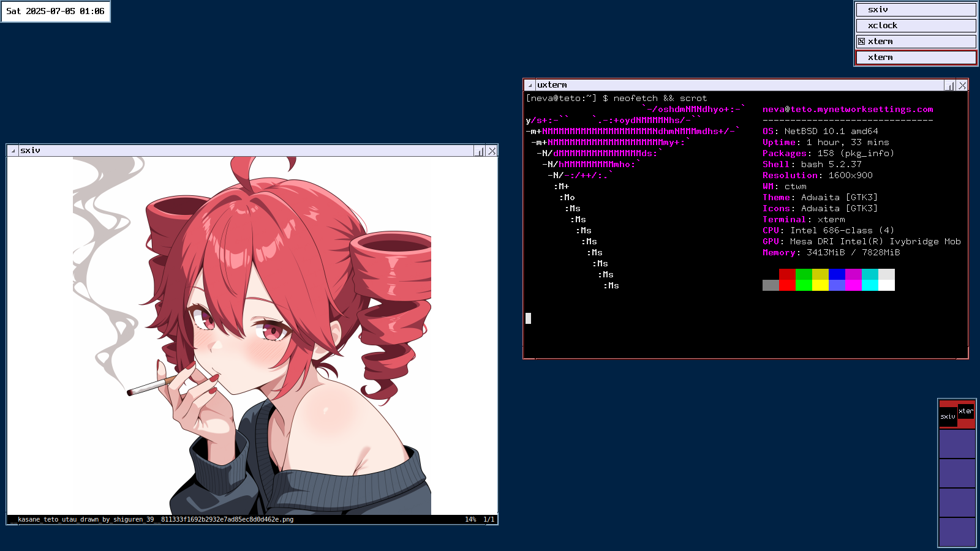Restore the iconified xterm entry in icon manager
This screenshot has height=551, width=980.
pos(916,42)
